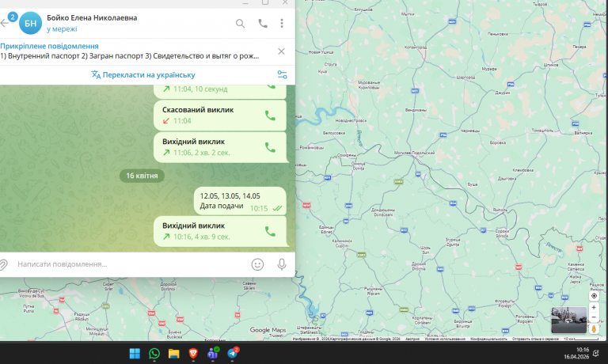This screenshot has width=608, height=364.
Task: Click the Новоднестровск map label
Action: click(351, 120)
